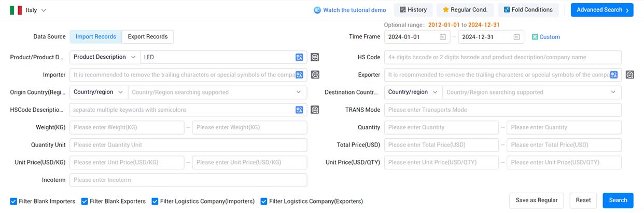The image size is (644, 213).
Task: Open the Italy country selector dropdown
Action: (29, 10)
